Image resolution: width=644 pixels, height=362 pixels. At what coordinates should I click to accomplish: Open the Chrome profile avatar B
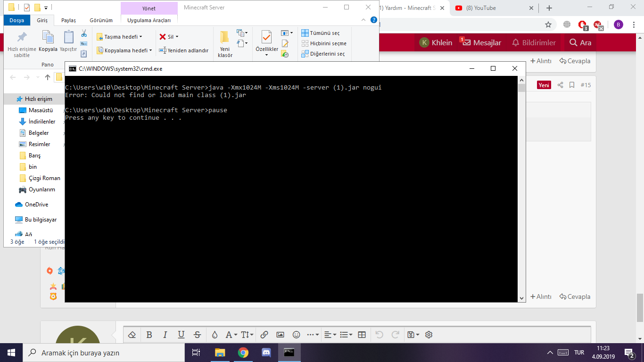tap(619, 25)
